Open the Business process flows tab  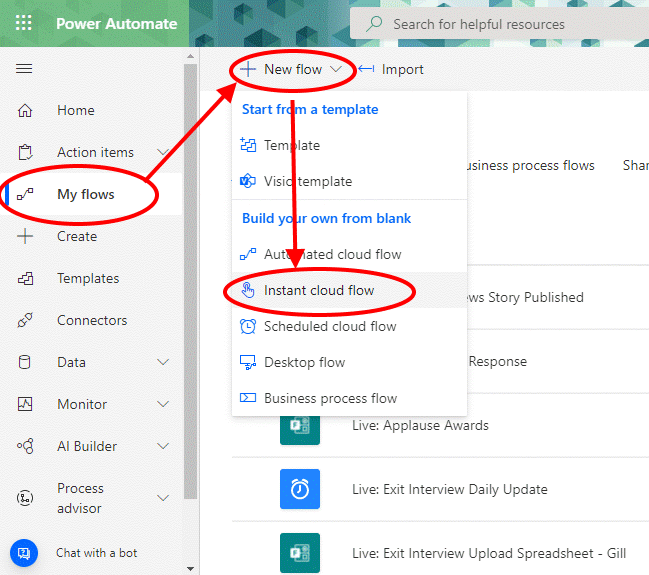click(531, 166)
